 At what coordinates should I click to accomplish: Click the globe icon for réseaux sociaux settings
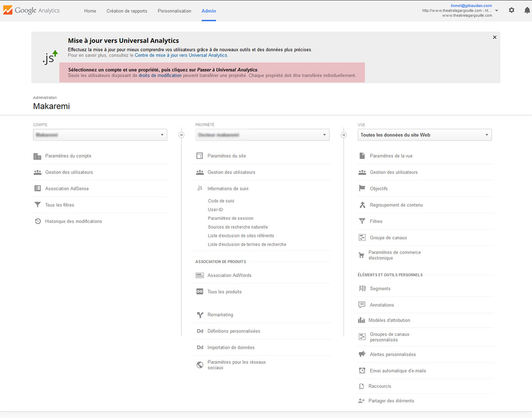pyautogui.click(x=200, y=365)
